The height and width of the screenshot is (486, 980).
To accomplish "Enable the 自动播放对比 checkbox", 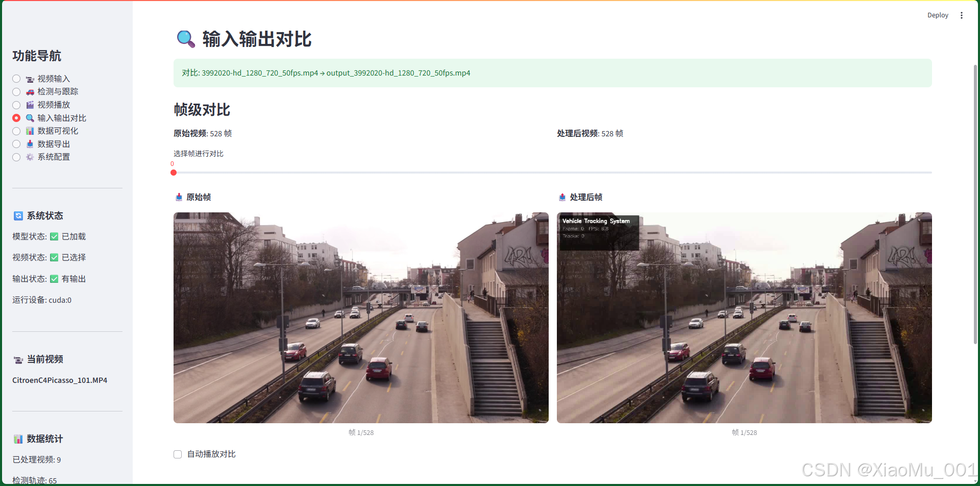I will click(x=178, y=454).
